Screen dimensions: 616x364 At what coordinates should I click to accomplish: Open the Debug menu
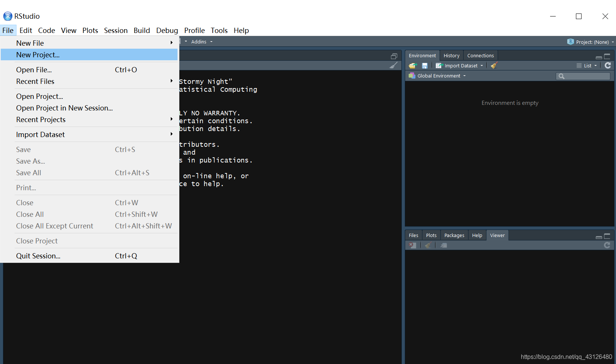(167, 30)
